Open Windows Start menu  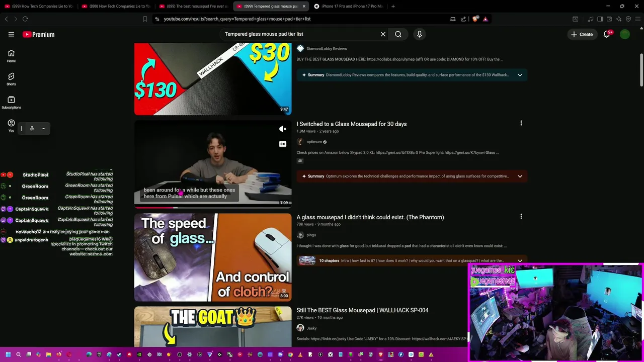click(8, 354)
